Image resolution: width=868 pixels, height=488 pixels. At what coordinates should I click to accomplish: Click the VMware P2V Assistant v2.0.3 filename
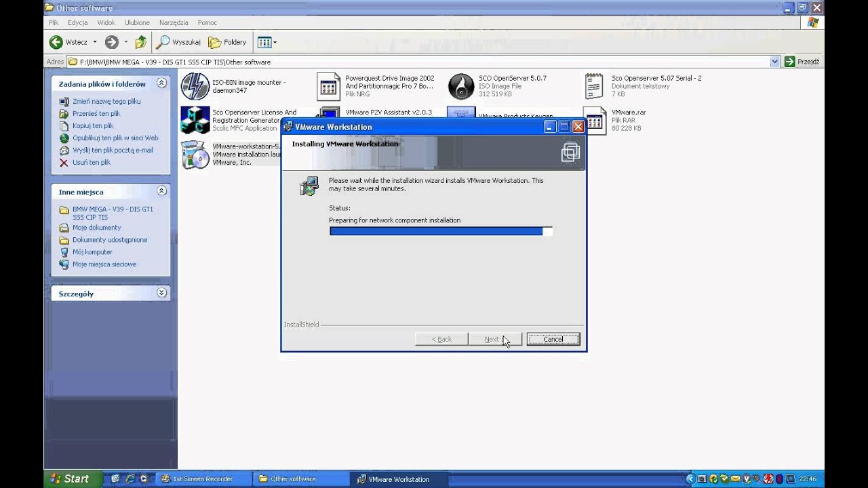coord(389,113)
